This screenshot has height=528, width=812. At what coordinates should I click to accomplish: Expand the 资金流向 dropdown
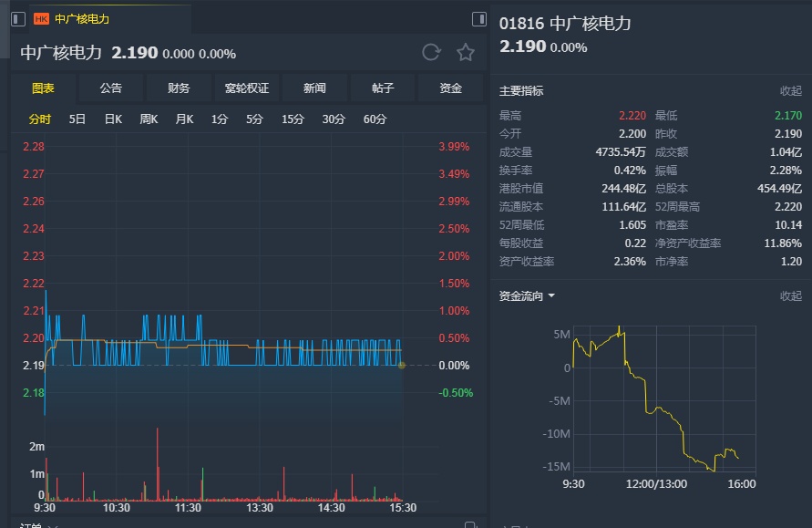click(551, 296)
